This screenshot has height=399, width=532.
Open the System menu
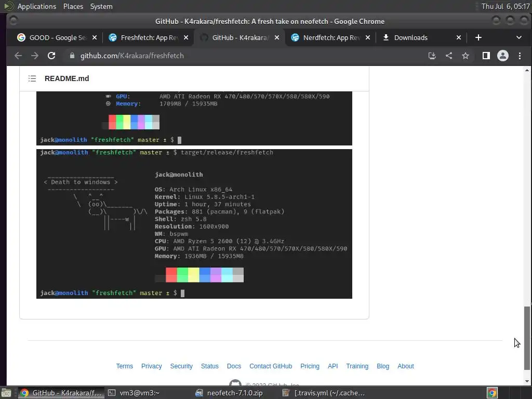pyautogui.click(x=101, y=6)
